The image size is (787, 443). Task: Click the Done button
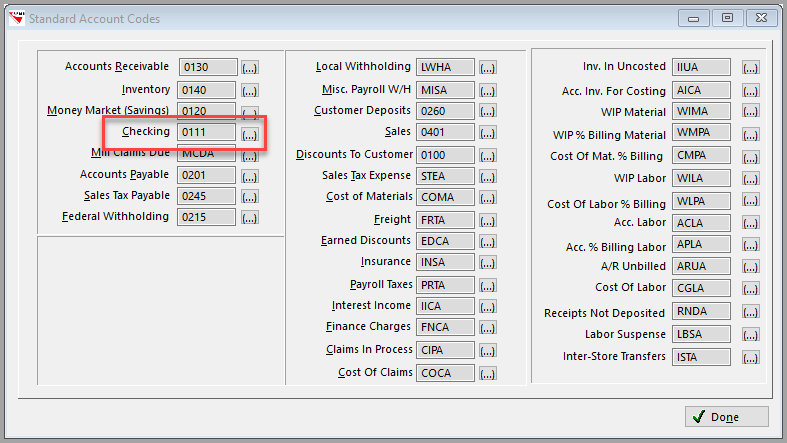pyautogui.click(x=726, y=417)
